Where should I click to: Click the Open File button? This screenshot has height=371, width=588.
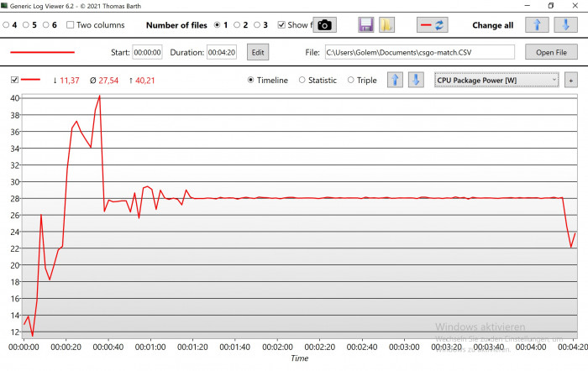pyautogui.click(x=551, y=53)
